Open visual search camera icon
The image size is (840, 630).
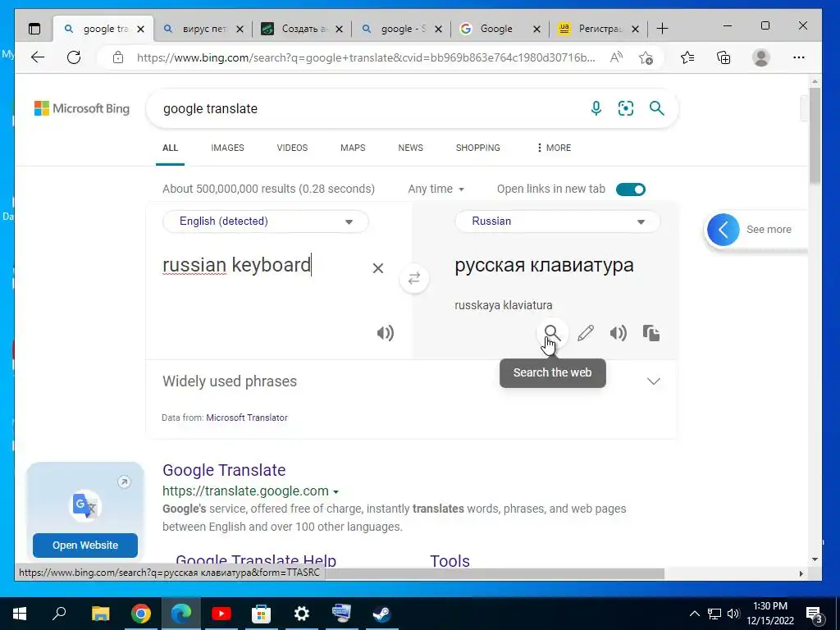(626, 108)
